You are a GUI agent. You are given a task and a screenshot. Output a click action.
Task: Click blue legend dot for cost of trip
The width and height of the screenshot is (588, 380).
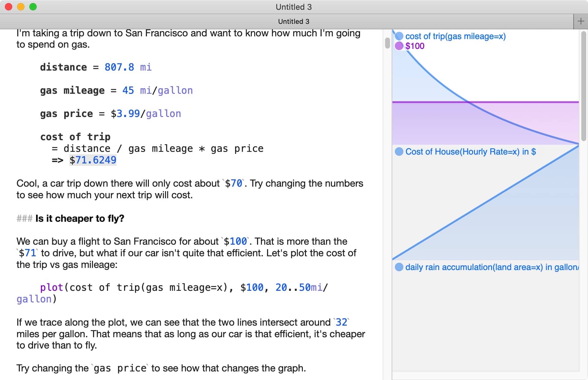[399, 36]
